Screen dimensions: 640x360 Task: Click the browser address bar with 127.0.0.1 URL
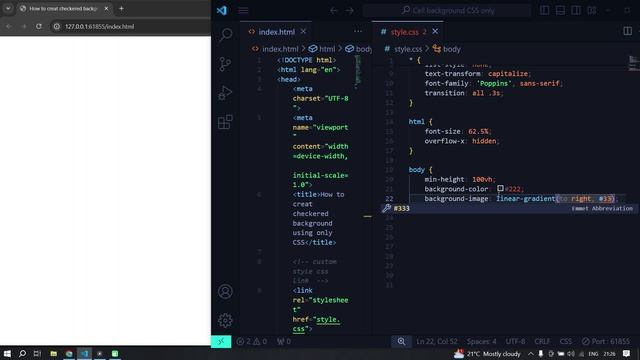pos(131,26)
